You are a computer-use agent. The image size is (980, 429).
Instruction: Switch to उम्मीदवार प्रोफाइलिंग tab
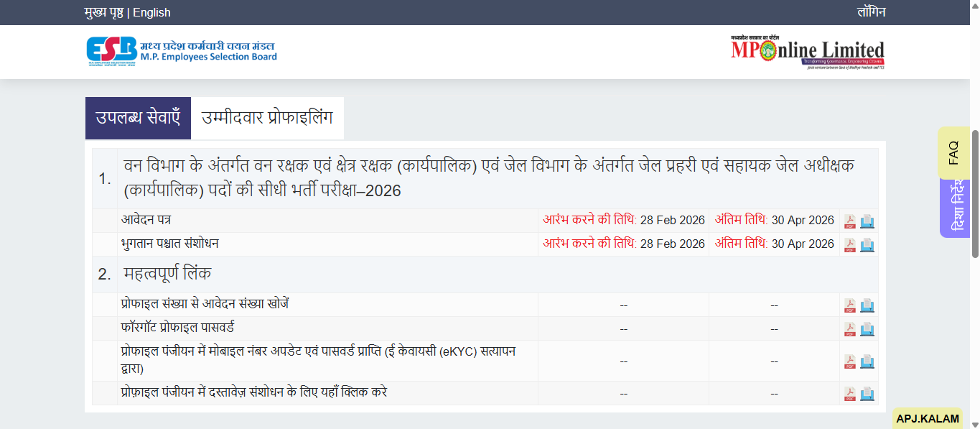click(x=266, y=117)
